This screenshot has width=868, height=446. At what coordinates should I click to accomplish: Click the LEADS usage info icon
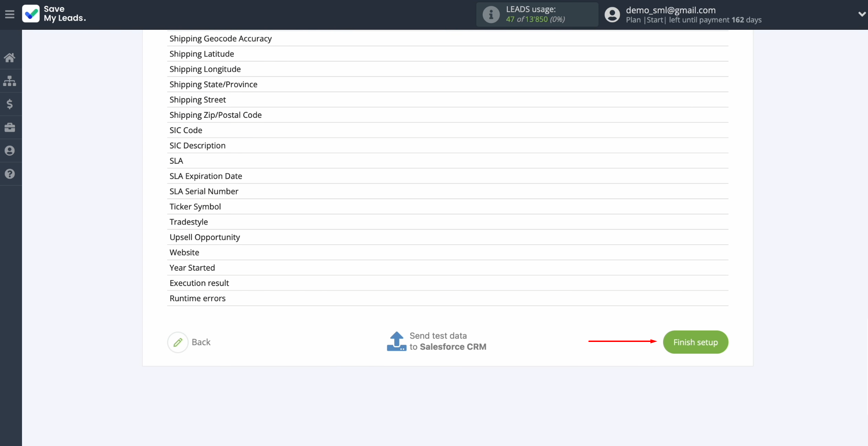pos(491,15)
